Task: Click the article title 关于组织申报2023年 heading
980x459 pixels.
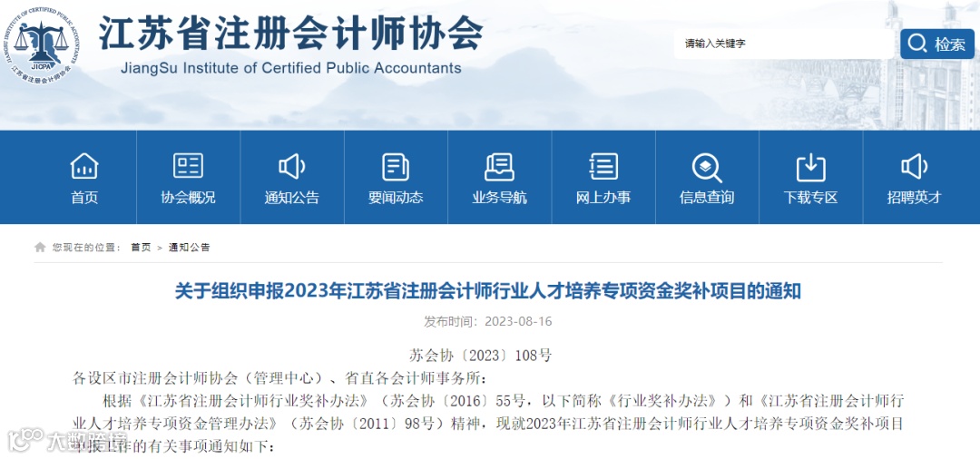Action: point(487,291)
